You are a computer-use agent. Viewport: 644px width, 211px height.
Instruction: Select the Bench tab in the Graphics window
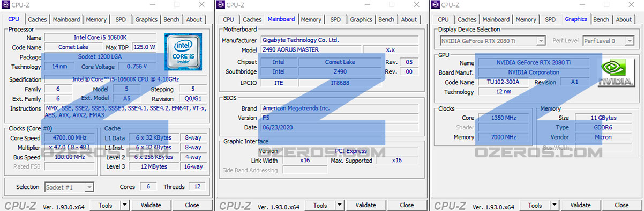coord(601,19)
